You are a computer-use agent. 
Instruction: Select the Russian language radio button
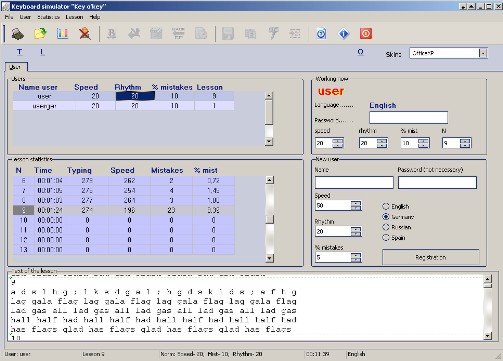[x=386, y=227]
